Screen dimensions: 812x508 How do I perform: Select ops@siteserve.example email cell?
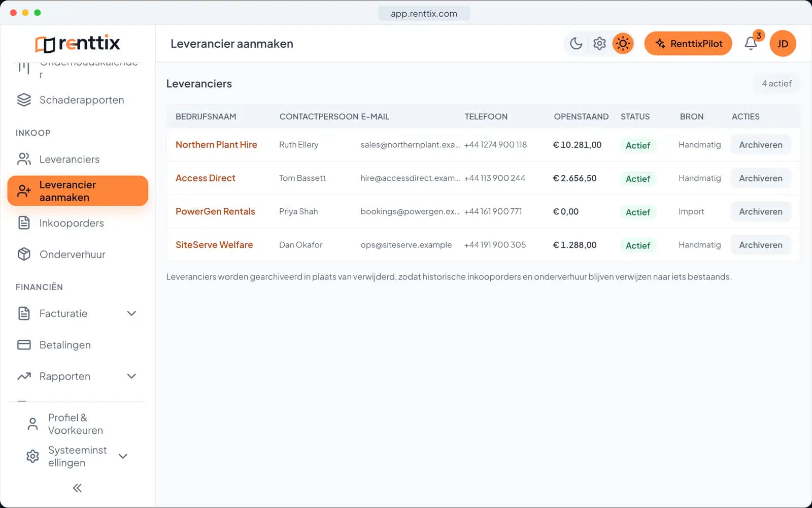tap(406, 245)
